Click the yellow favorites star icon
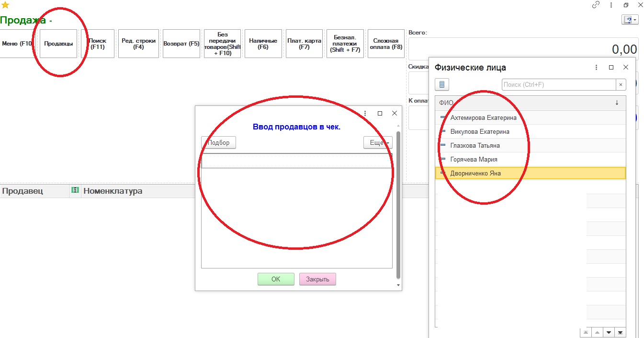644x338 pixels. 5,5
